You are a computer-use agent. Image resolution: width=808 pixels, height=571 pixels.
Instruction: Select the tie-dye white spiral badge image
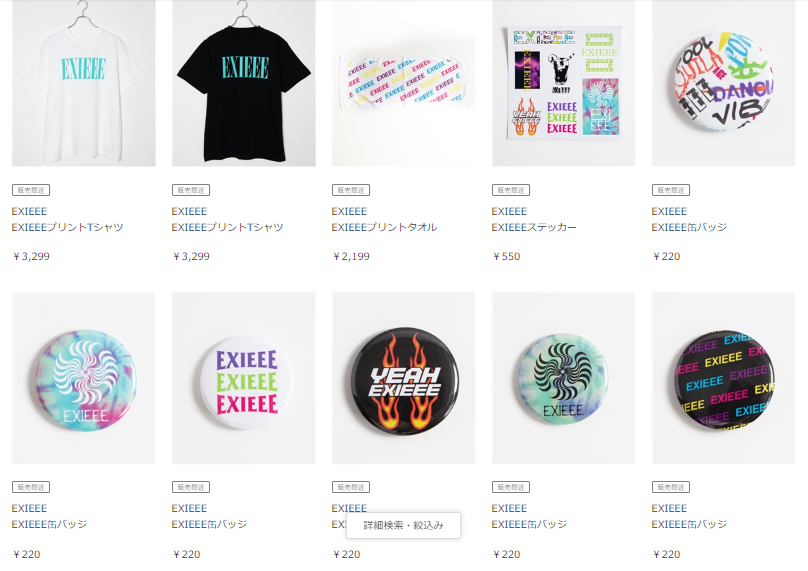tap(83, 378)
